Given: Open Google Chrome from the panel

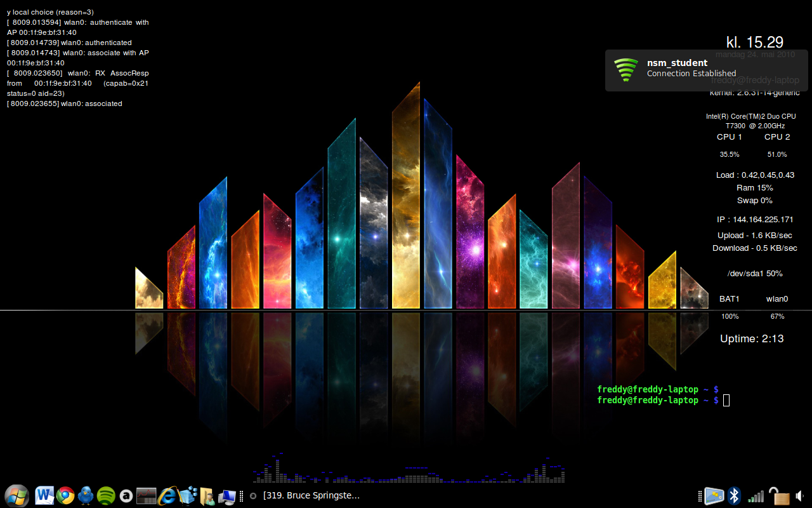Looking at the screenshot, I should [65, 495].
